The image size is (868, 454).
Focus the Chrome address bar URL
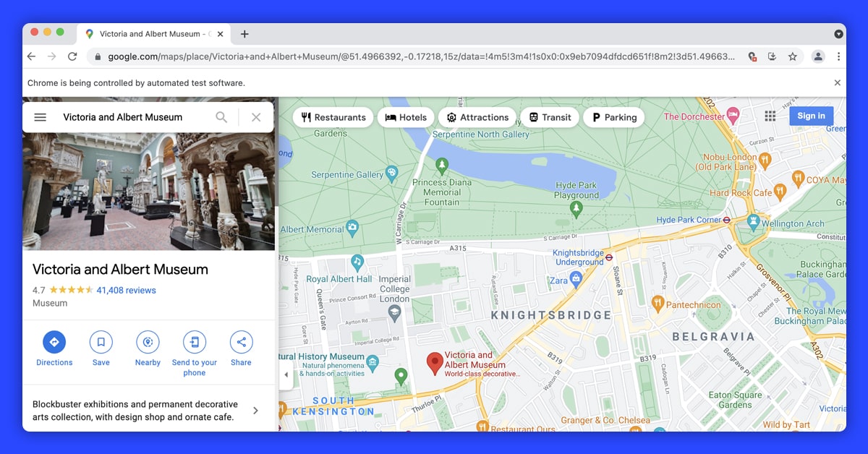point(421,56)
